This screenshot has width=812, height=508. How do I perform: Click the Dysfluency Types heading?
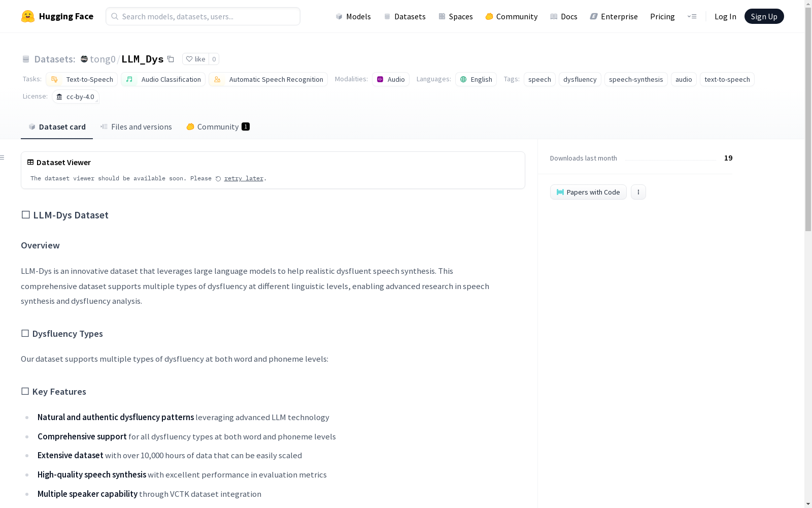pyautogui.click(x=62, y=334)
